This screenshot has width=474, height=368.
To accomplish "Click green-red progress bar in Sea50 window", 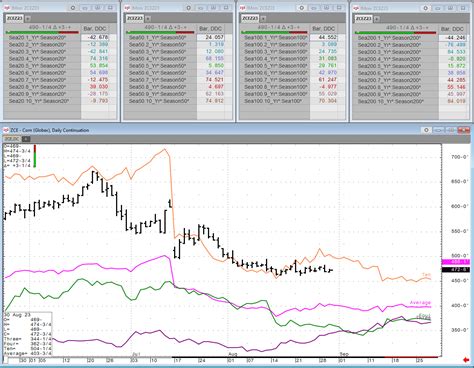I will click(x=160, y=32).
